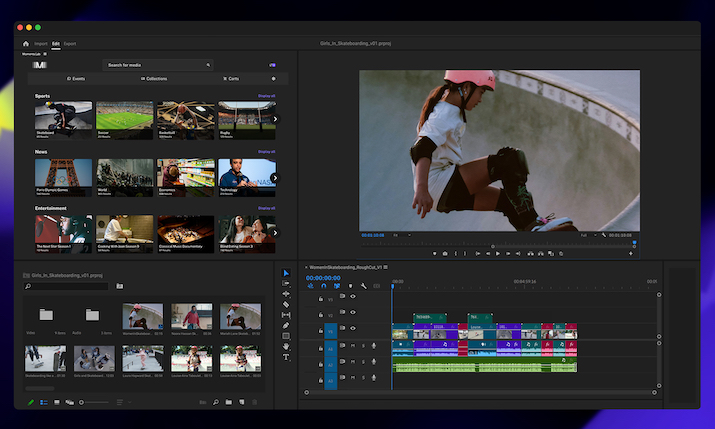
Task: Select the Type tool
Action: pos(286,357)
